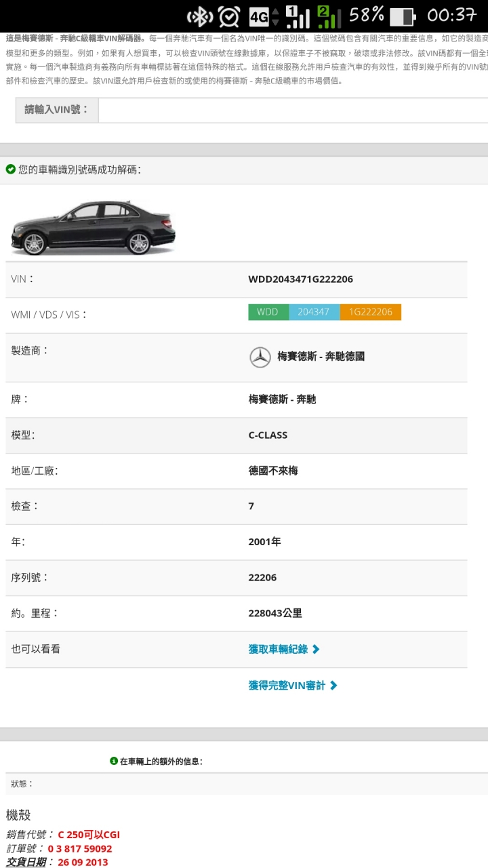Click the delivery date 26 09 2013
The image size is (488, 868).
83,862
